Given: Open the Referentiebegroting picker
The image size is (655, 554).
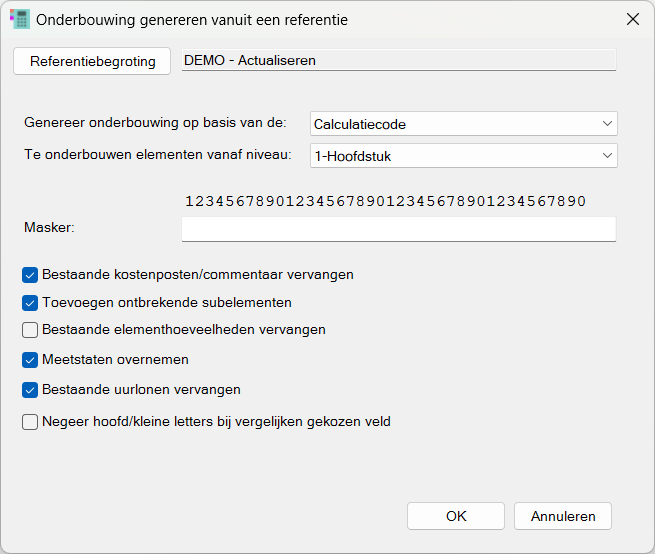Looking at the screenshot, I should click(92, 61).
